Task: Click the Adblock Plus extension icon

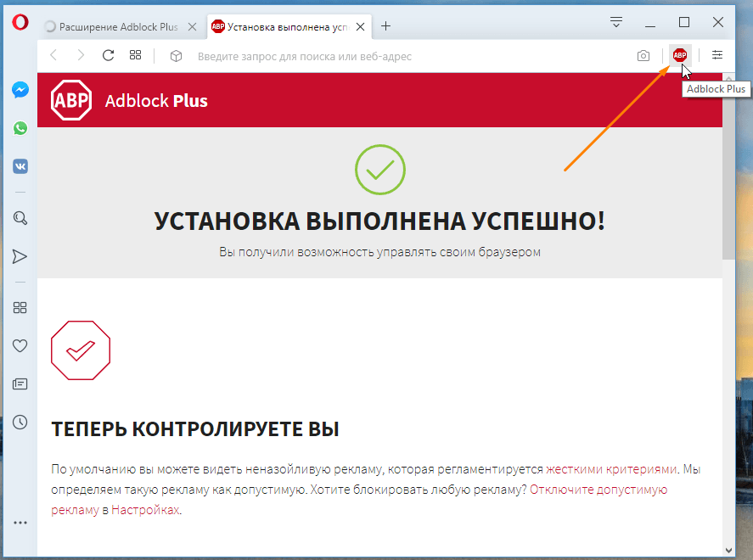Action: click(x=679, y=55)
